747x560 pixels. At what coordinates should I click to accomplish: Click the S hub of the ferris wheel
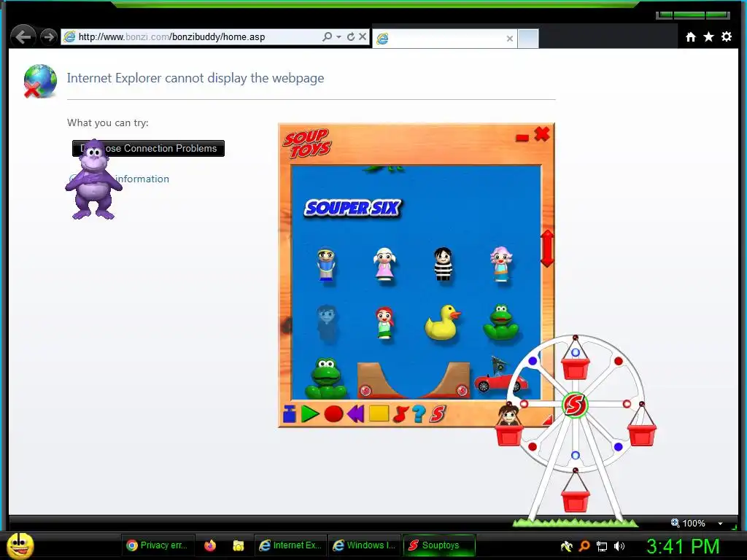pyautogui.click(x=575, y=404)
